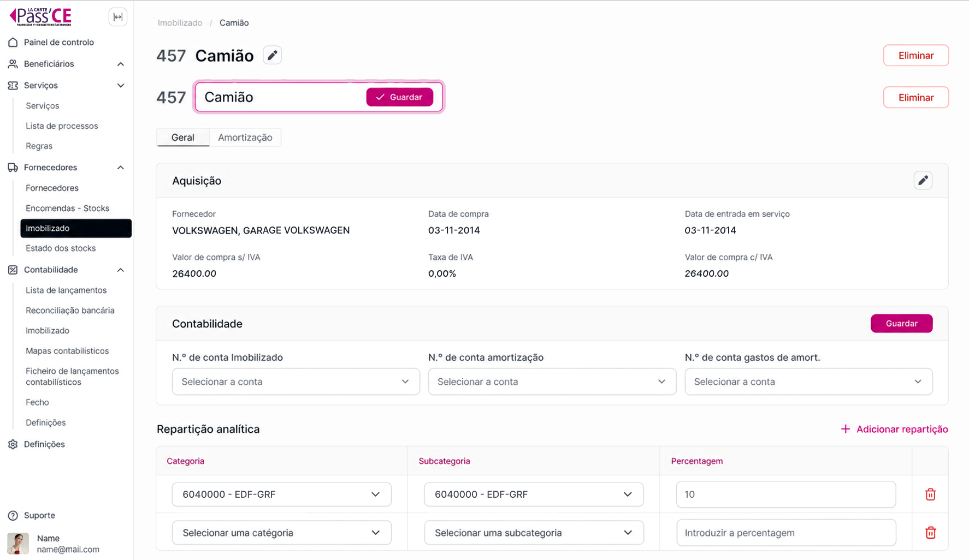
Task: Click the Imobilizado breadcrumb link
Action: [180, 23]
